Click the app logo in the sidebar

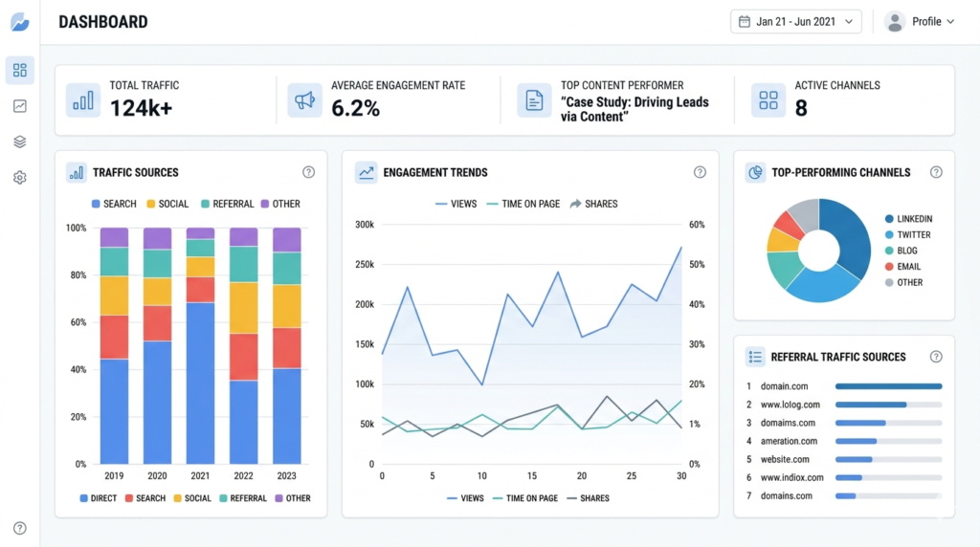(19, 21)
